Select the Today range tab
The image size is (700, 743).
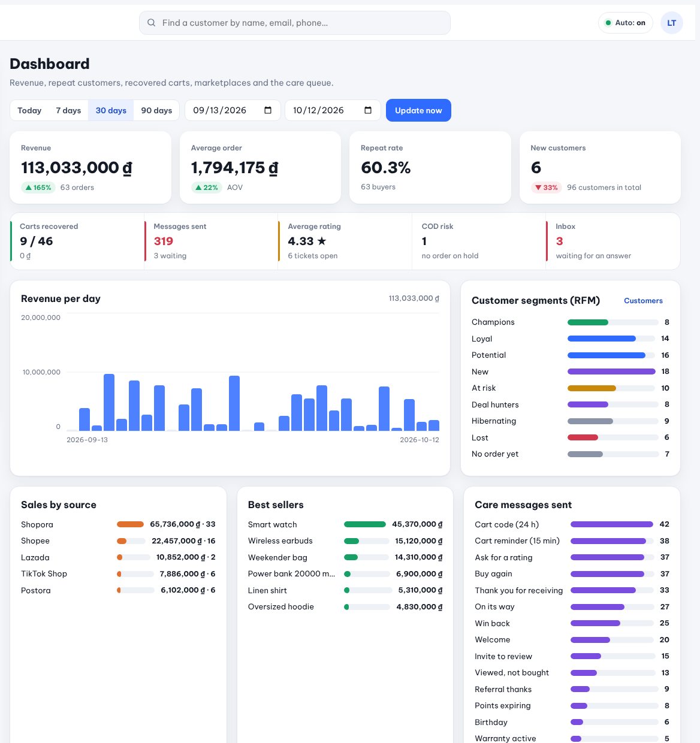(x=29, y=110)
